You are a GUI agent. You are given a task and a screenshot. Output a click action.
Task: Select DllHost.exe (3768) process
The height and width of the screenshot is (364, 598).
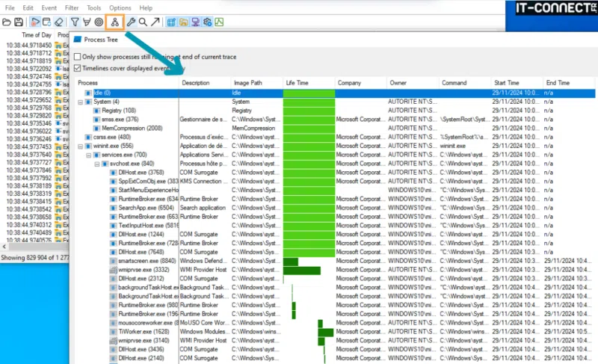click(x=141, y=173)
